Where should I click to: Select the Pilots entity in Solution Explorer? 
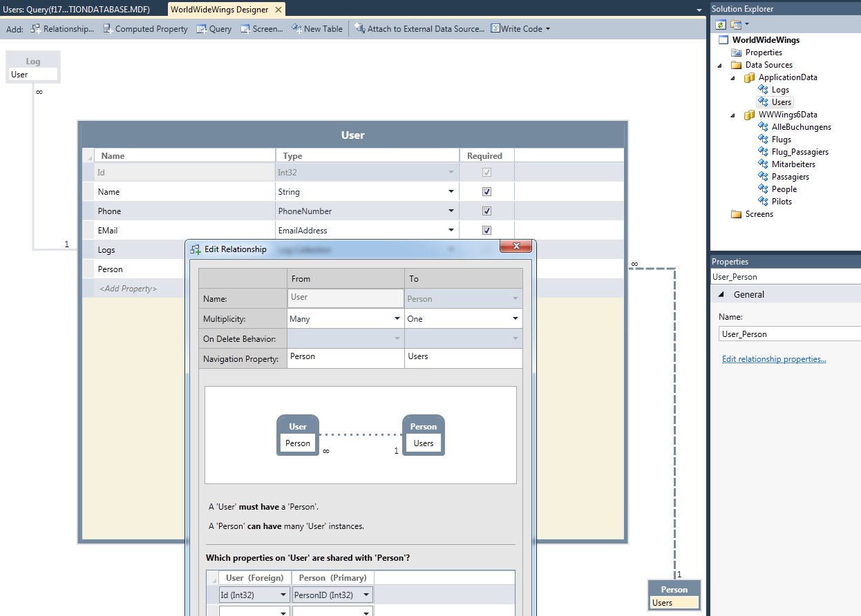(782, 202)
